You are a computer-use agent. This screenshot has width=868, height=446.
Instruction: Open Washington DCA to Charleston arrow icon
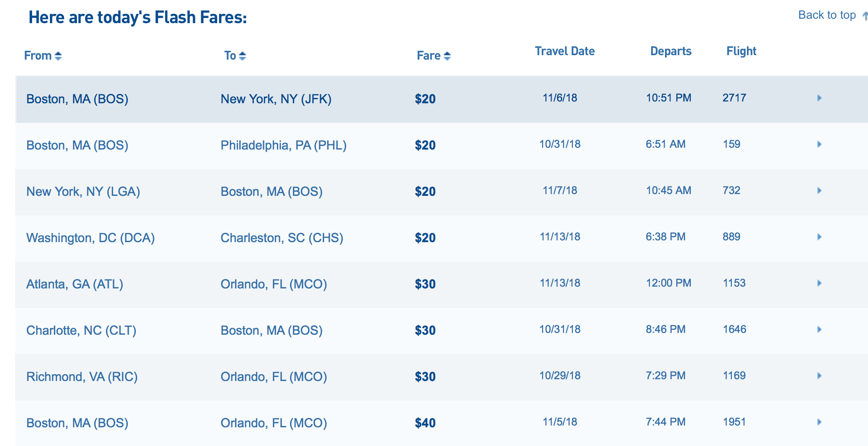[819, 237]
